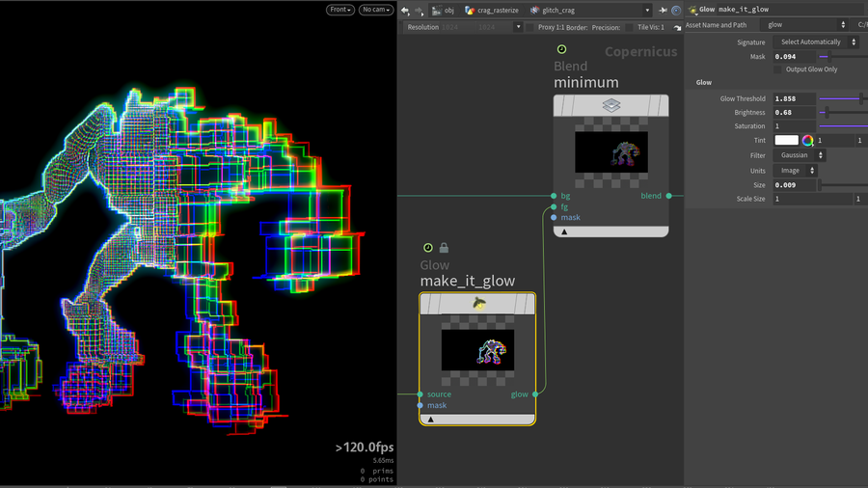Open the Signature Select Automatically dropdown

click(x=815, y=42)
